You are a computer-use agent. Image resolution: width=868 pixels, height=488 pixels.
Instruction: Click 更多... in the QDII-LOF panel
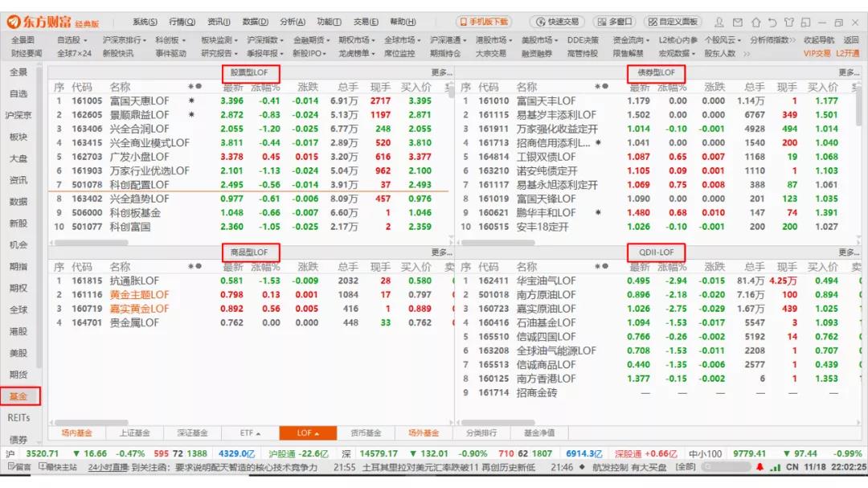(849, 252)
